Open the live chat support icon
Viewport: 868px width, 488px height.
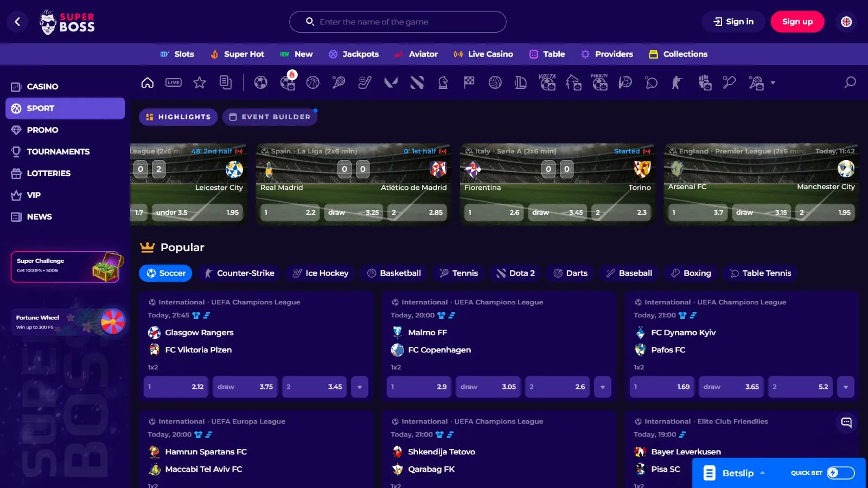(x=846, y=422)
